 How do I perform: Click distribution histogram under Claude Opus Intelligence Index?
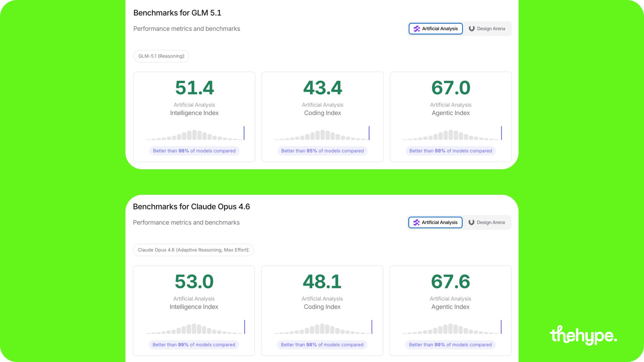[x=196, y=327]
